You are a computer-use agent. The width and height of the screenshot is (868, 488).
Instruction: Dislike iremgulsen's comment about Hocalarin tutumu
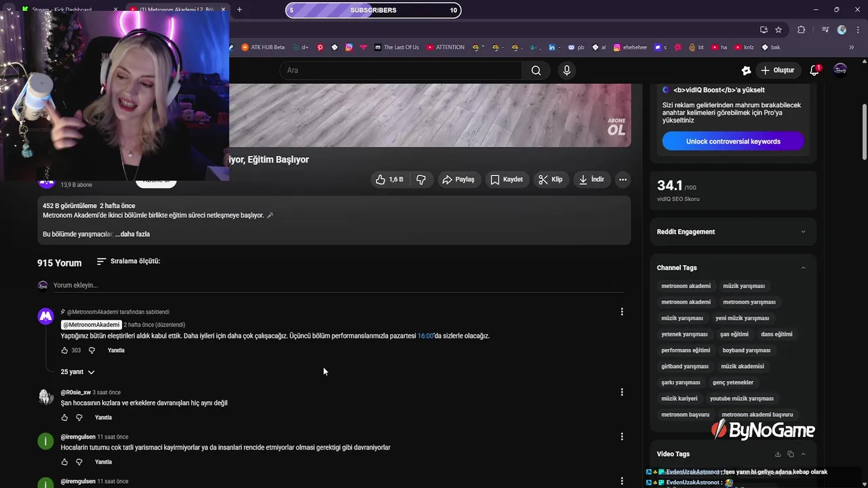pyautogui.click(x=79, y=462)
